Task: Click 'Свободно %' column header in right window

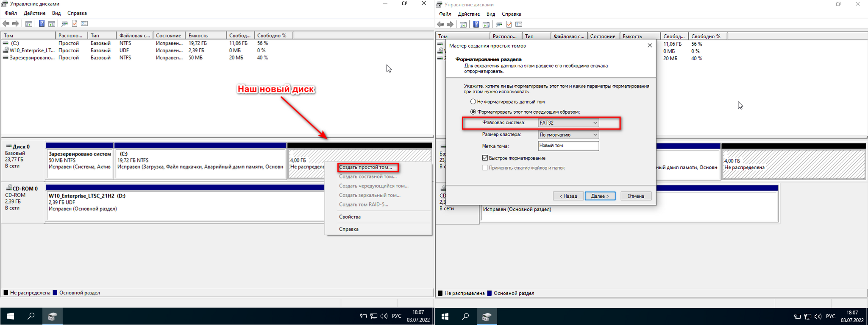Action: (x=708, y=36)
